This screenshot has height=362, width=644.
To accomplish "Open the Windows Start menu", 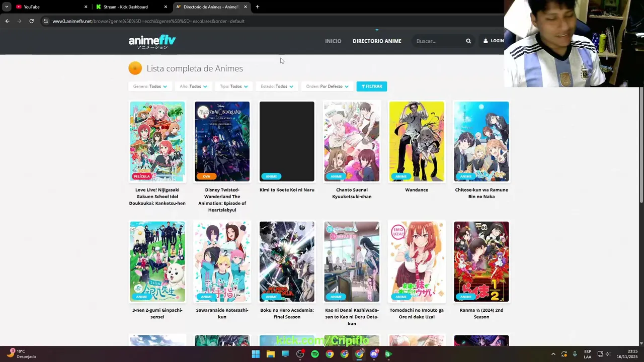I will tap(256, 354).
